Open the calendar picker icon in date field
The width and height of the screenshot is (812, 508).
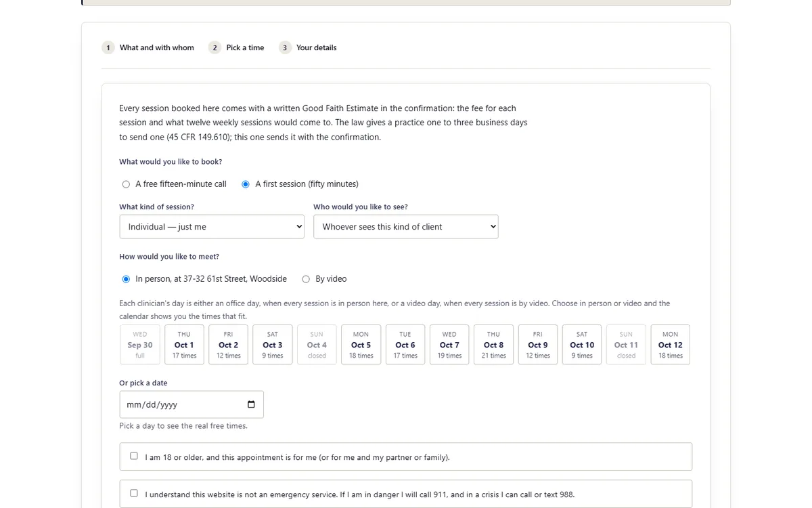point(251,404)
